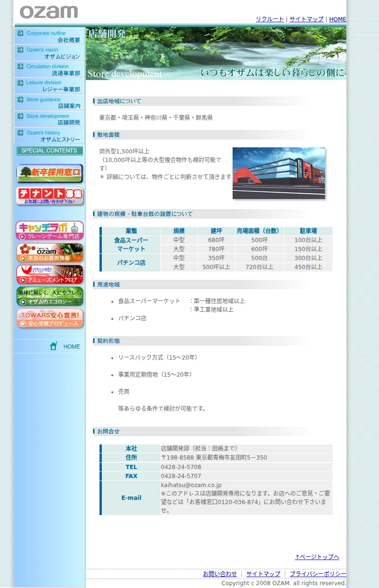379x588 pixels.
Task: Click the 450台以上 parking cell
Action: click(308, 267)
